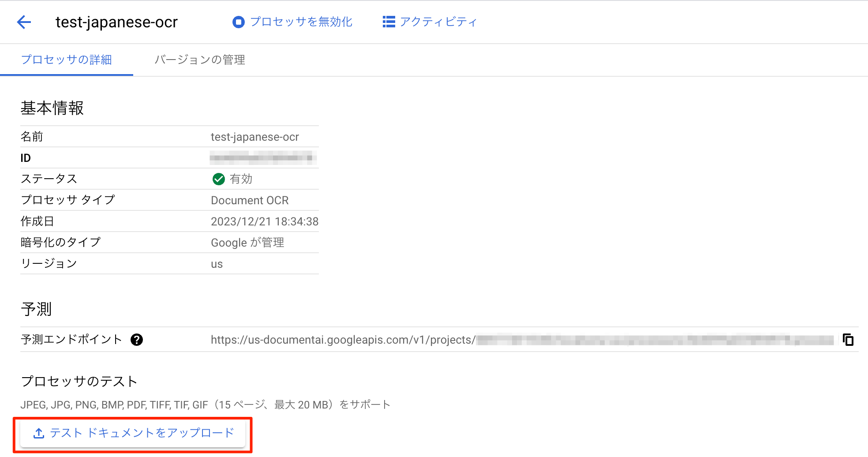Click the disable processor icon
The height and width of the screenshot is (457, 868).
click(x=238, y=22)
